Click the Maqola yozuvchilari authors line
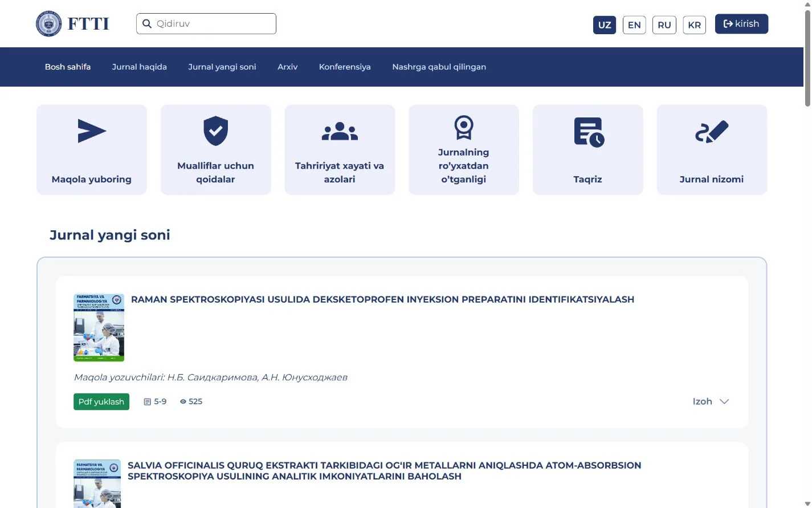The width and height of the screenshot is (812, 508). (x=210, y=377)
